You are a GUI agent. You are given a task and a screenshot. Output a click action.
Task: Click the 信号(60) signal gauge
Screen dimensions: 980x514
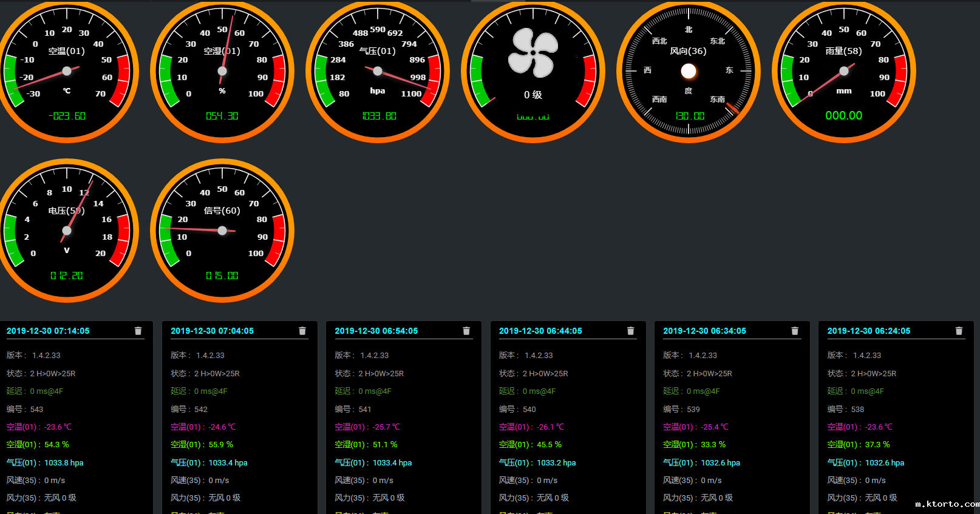coord(222,231)
